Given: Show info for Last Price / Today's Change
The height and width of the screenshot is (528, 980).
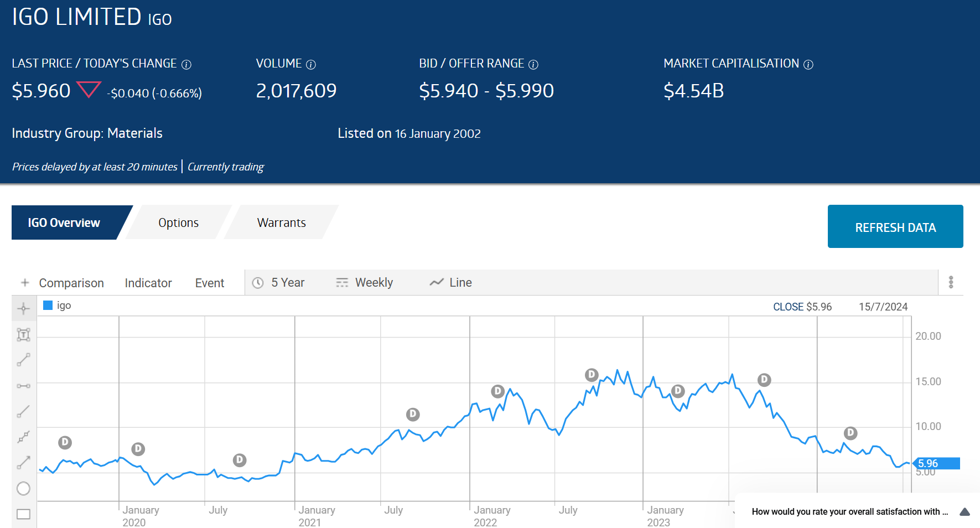Looking at the screenshot, I should pyautogui.click(x=186, y=64).
